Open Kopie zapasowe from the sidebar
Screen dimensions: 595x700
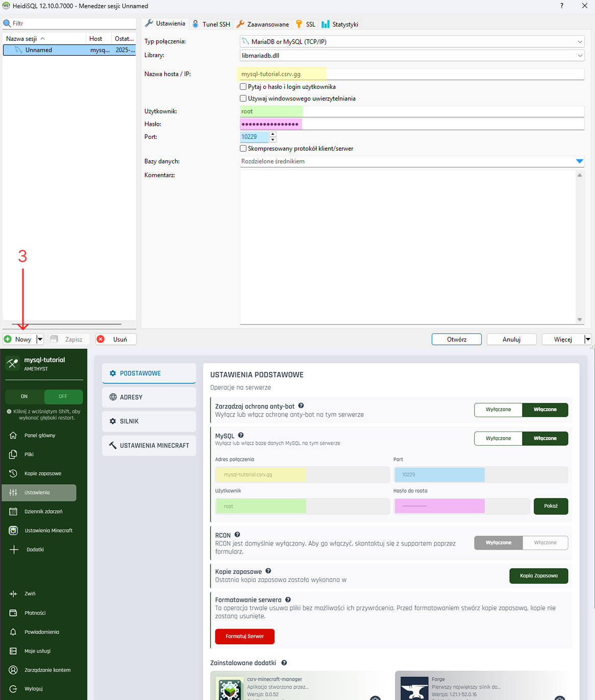(x=42, y=473)
